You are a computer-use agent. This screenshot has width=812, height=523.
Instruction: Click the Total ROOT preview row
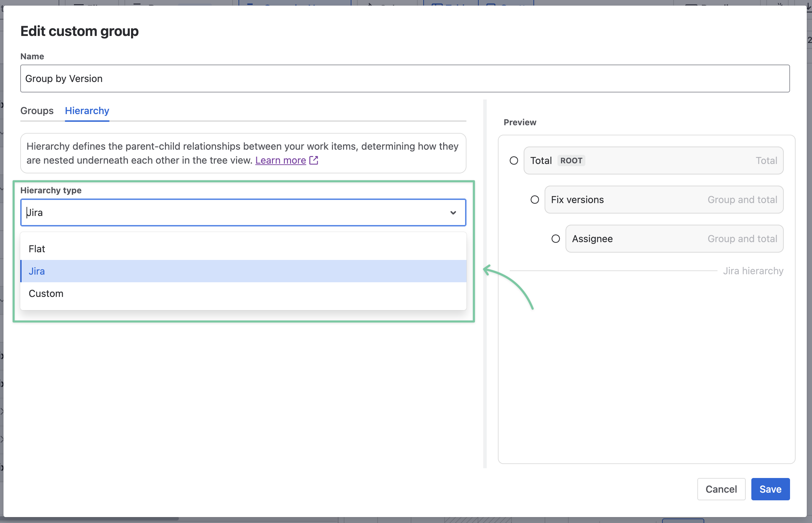point(662,160)
